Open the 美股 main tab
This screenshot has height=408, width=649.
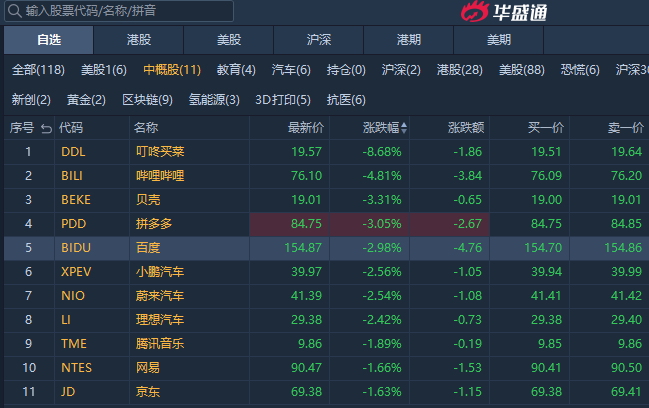point(229,40)
